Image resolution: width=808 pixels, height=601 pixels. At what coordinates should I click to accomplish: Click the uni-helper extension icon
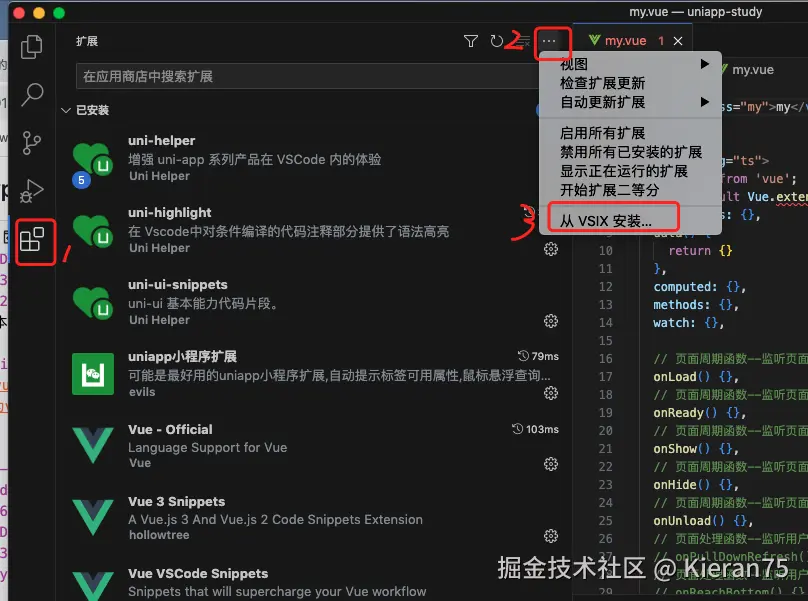pyautogui.click(x=93, y=159)
